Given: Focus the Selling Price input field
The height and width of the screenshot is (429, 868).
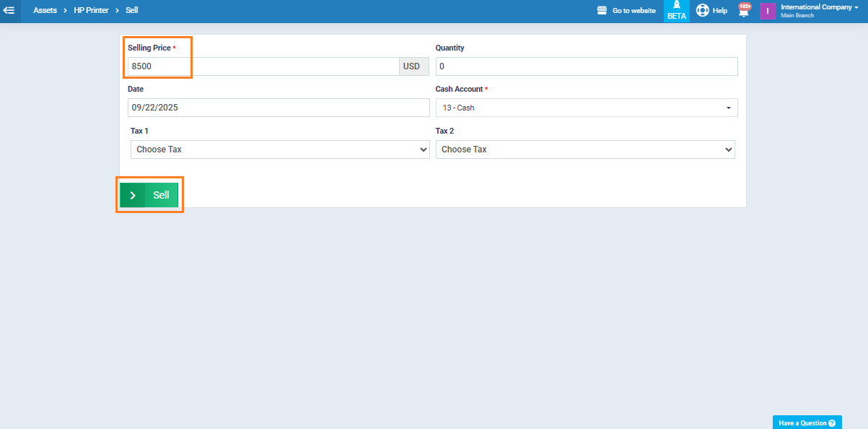Looking at the screenshot, I should coord(263,66).
